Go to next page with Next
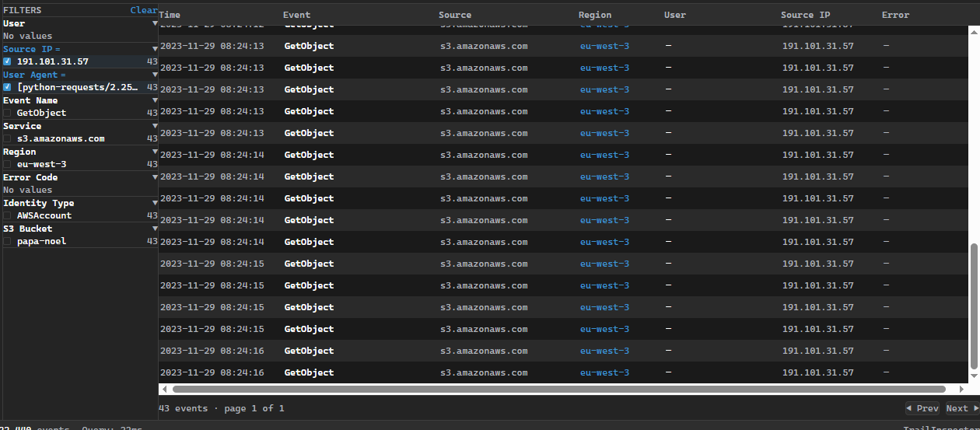The height and width of the screenshot is (430, 980). [x=962, y=408]
